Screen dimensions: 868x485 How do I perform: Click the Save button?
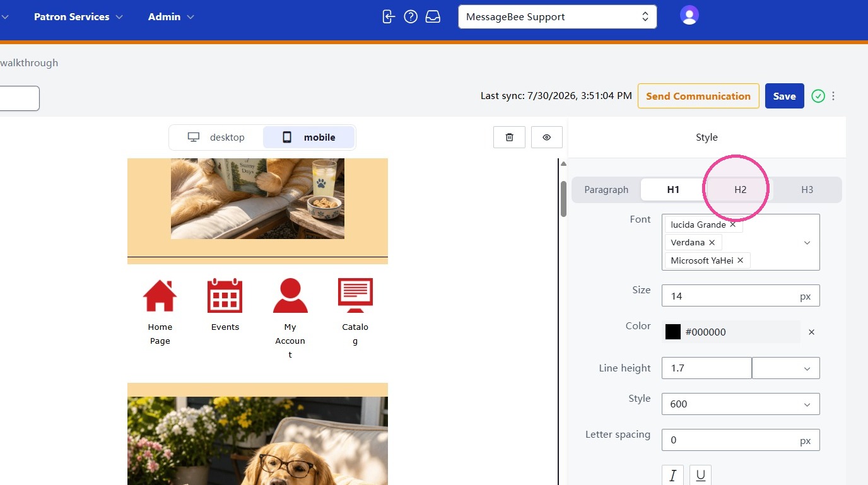click(x=785, y=96)
